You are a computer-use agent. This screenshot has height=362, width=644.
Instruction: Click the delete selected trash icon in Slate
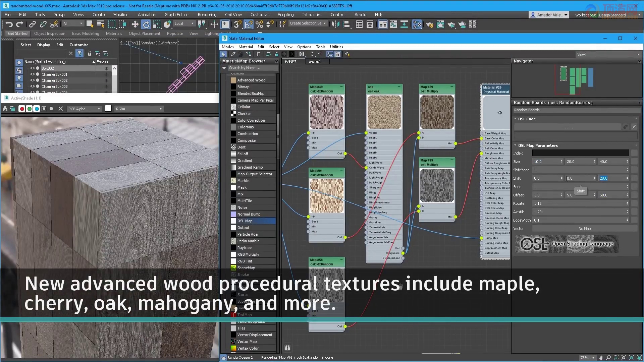(259, 54)
